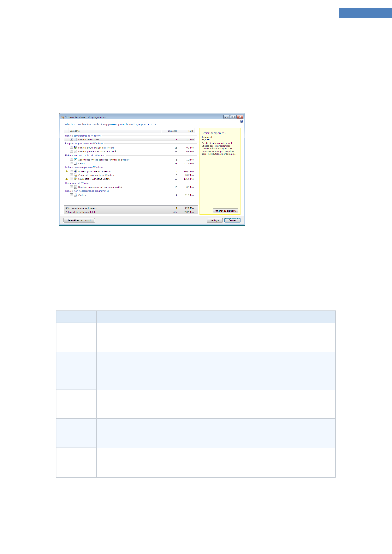Select the Anciens points de restauration checkbox
Screen dimensions: 392x554
[x=71, y=171]
